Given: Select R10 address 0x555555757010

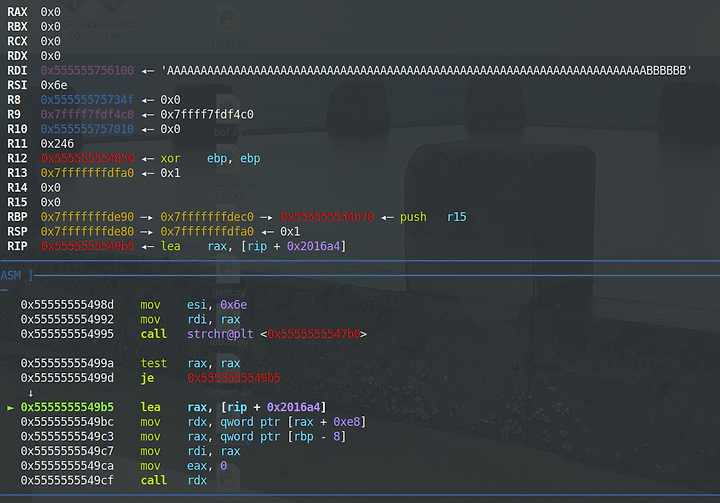Looking at the screenshot, I should tap(87, 130).
